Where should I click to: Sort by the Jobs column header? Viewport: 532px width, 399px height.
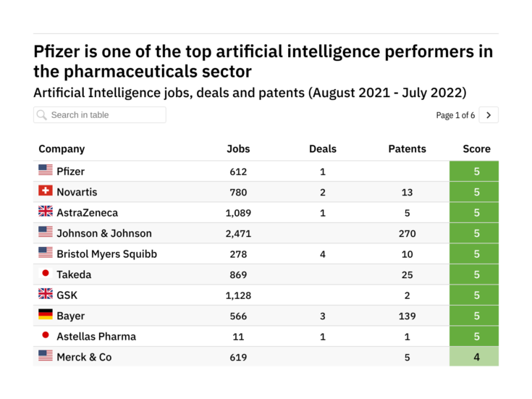pos(238,149)
